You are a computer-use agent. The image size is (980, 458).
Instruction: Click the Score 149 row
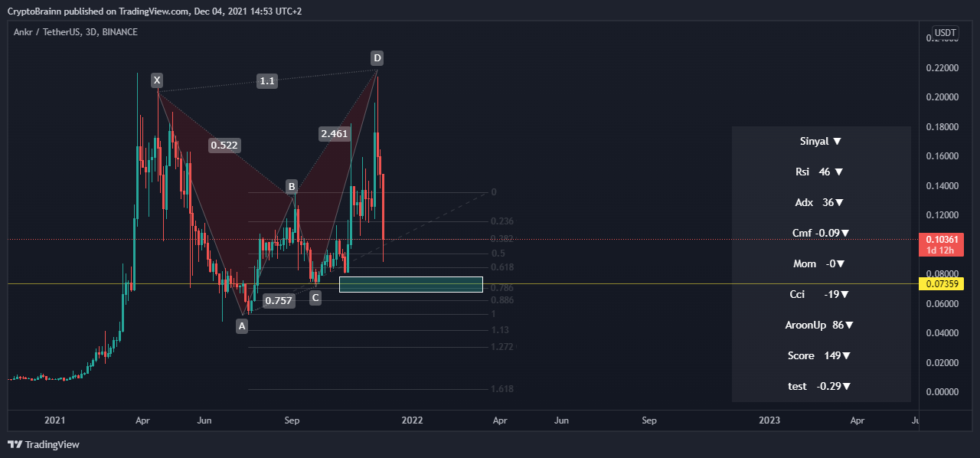pyautogui.click(x=821, y=356)
